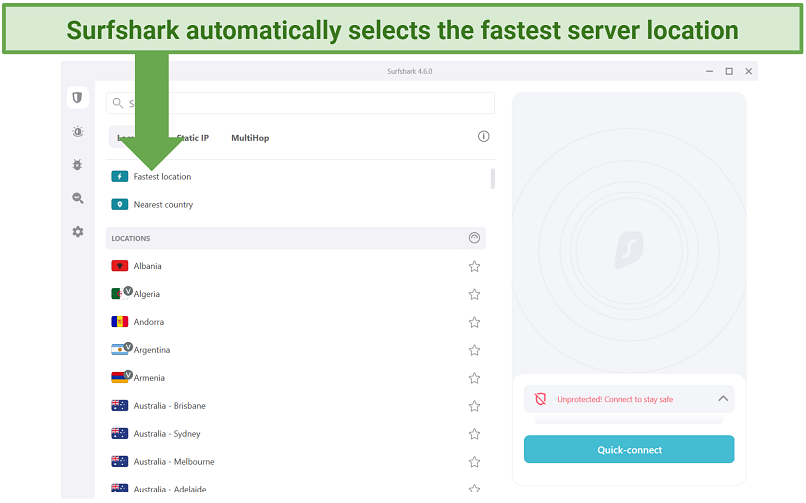Favorite Australia - Brisbane with its star

tap(474, 406)
